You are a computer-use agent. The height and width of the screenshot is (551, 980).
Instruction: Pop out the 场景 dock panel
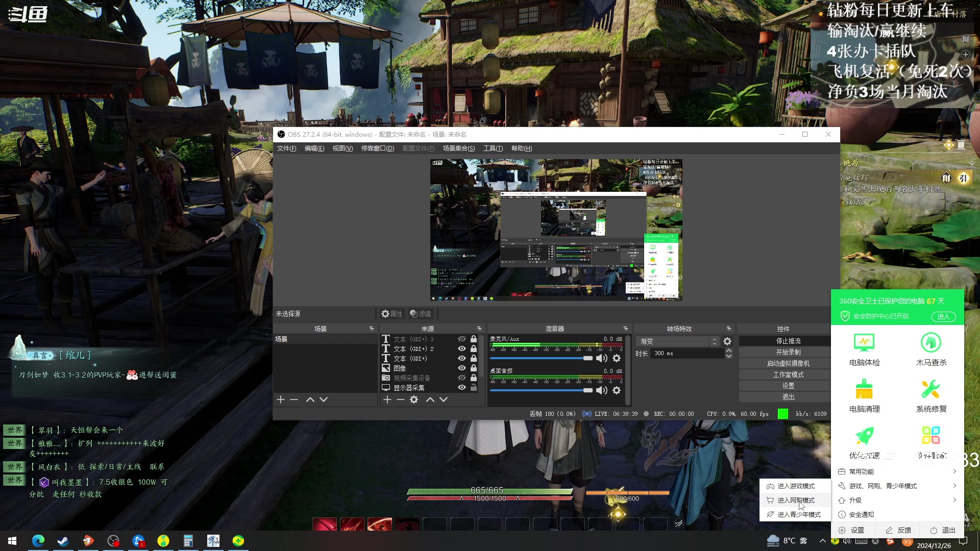tap(372, 329)
